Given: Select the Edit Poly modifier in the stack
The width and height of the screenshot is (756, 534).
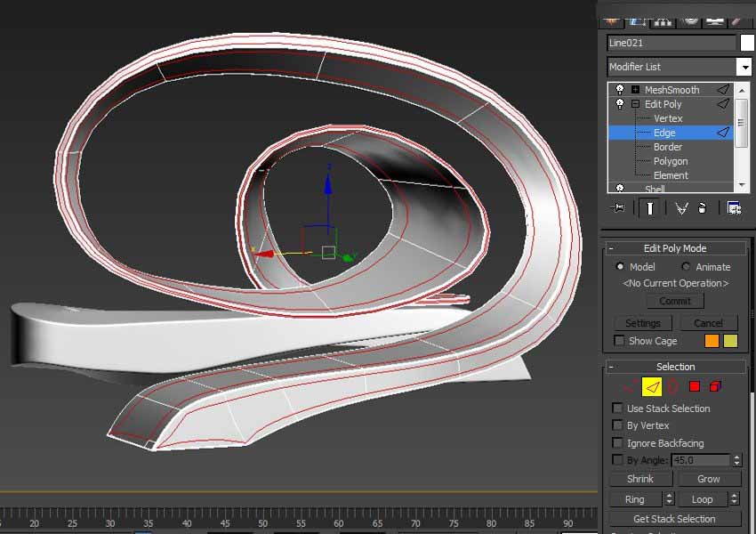Looking at the screenshot, I should coord(663,104).
